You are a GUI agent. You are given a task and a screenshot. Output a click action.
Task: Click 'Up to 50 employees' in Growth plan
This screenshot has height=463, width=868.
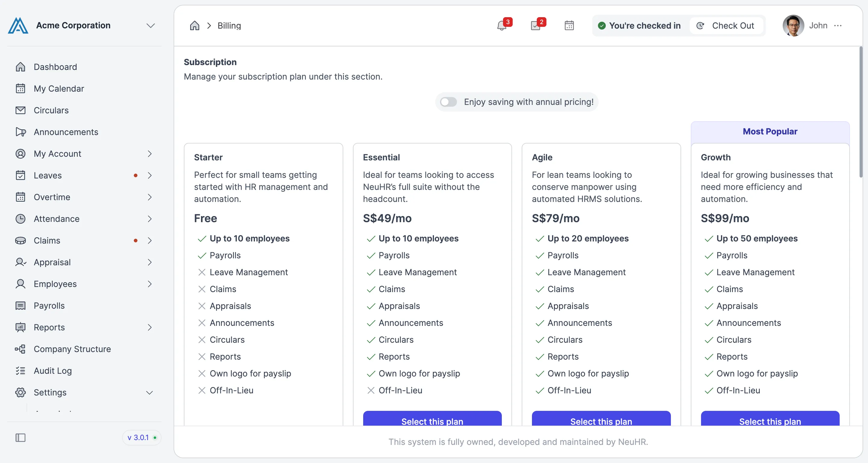(757, 238)
